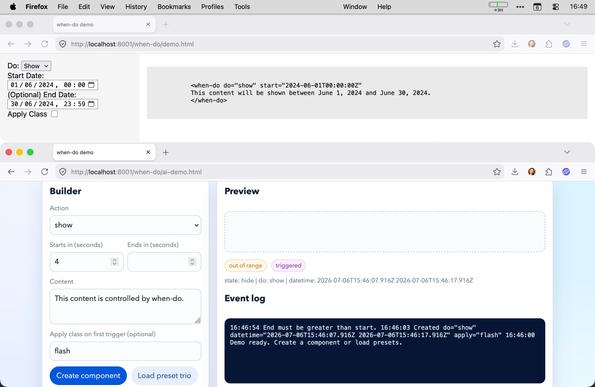Close the tab in background demo.html window
The height and width of the screenshot is (387, 595).
(148, 24)
